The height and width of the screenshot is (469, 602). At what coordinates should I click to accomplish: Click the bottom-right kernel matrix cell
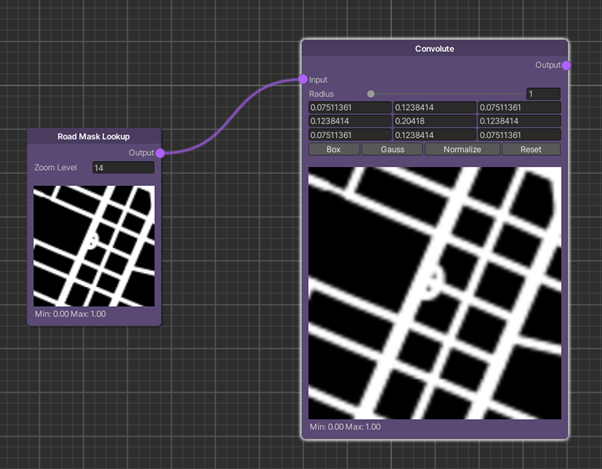click(x=519, y=135)
